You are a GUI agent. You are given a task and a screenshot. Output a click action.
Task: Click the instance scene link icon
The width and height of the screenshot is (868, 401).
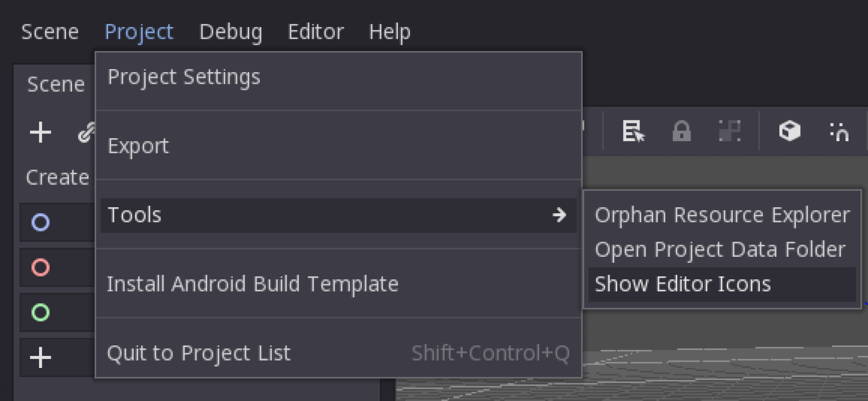[86, 133]
